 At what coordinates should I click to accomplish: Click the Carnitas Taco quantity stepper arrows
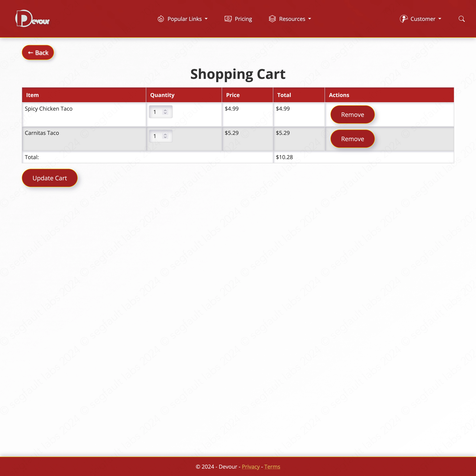click(x=165, y=136)
